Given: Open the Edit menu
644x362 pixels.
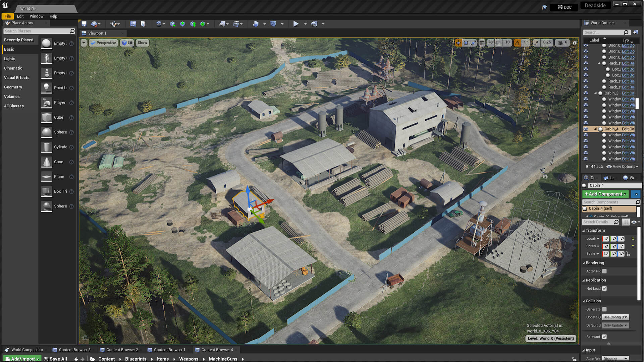Looking at the screenshot, I should [x=20, y=16].
